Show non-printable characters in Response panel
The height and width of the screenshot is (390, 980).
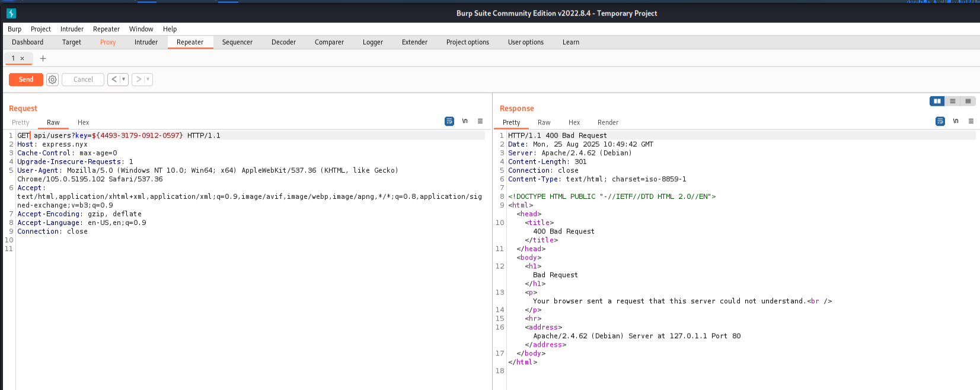956,121
